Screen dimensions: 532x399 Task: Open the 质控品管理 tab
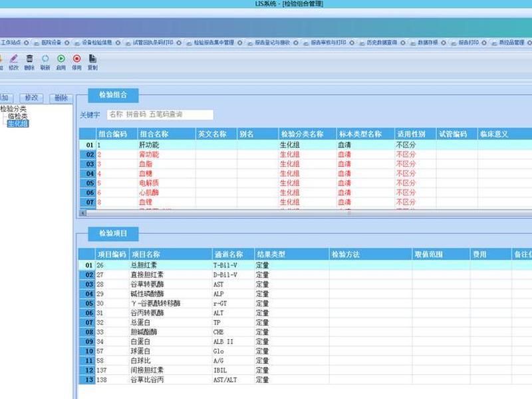[511, 43]
